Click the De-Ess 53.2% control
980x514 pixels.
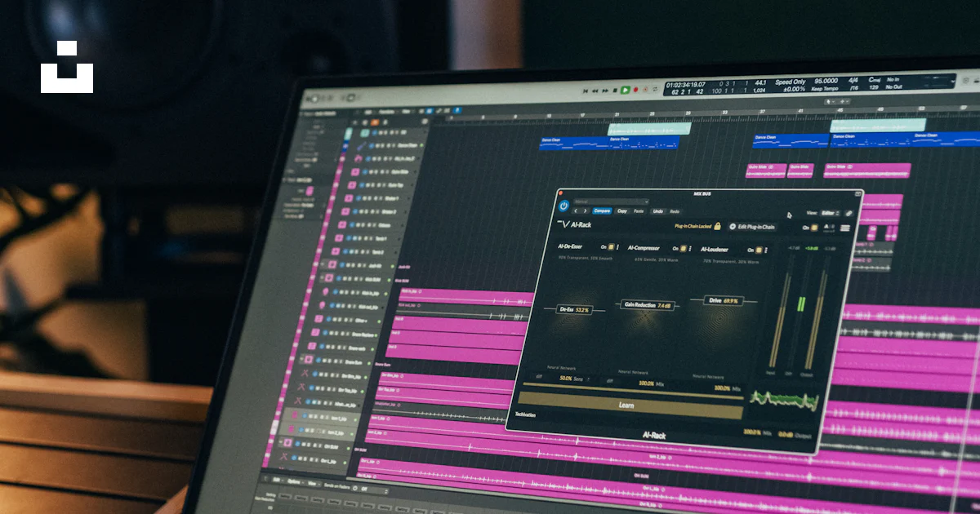[575, 310]
